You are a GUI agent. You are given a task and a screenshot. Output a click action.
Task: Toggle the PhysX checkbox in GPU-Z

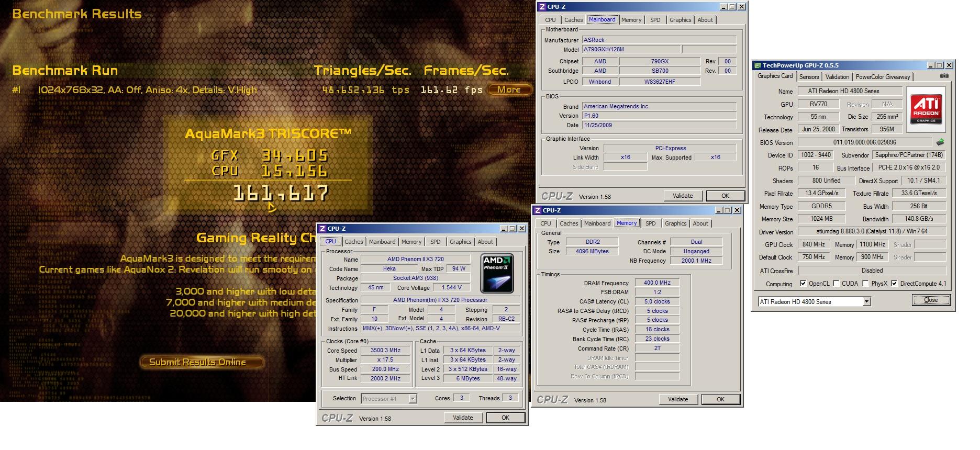click(865, 284)
